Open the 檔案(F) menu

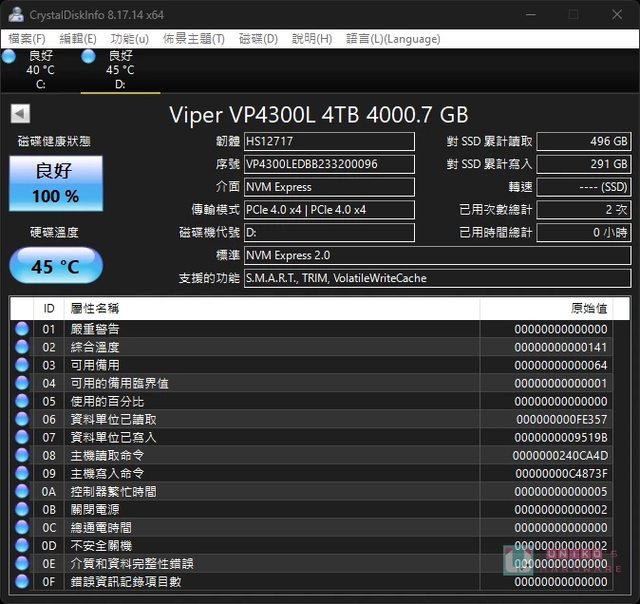(27, 38)
